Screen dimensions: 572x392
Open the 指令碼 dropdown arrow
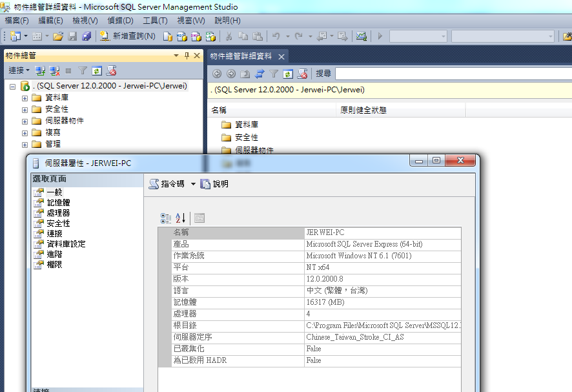pos(193,184)
